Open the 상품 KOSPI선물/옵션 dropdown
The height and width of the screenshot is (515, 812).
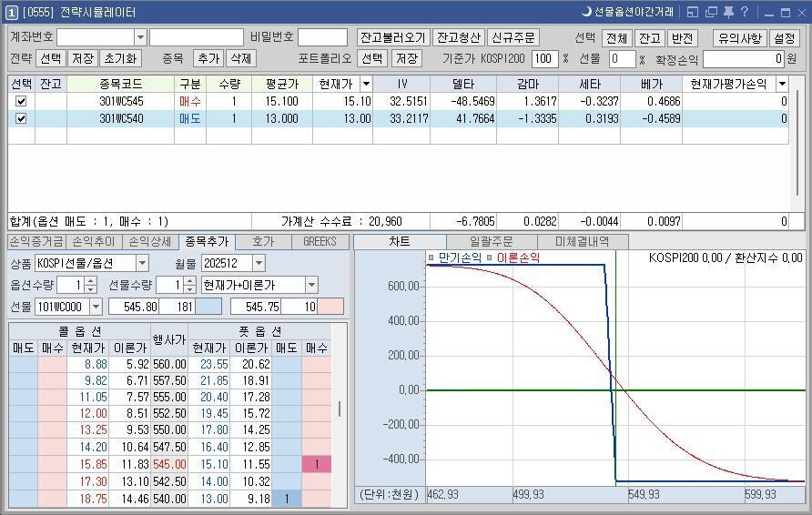[x=142, y=263]
